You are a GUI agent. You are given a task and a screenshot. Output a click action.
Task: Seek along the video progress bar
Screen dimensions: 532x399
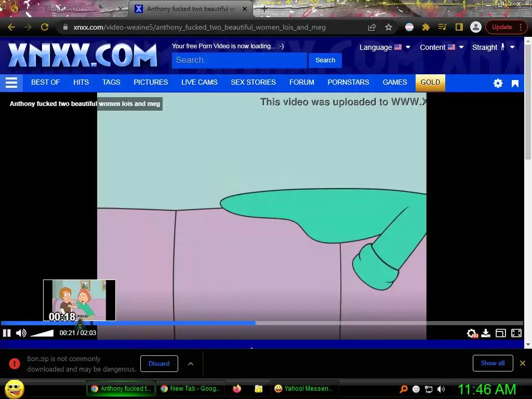point(262,323)
